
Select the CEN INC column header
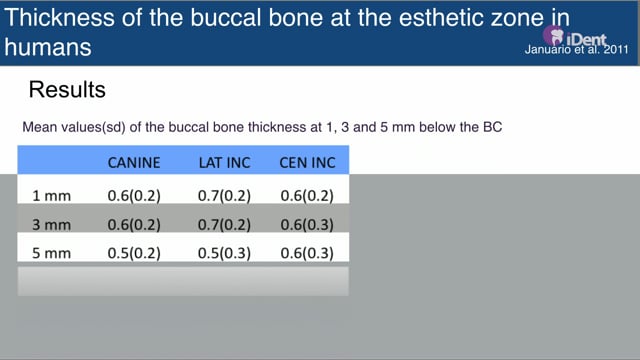point(307,163)
